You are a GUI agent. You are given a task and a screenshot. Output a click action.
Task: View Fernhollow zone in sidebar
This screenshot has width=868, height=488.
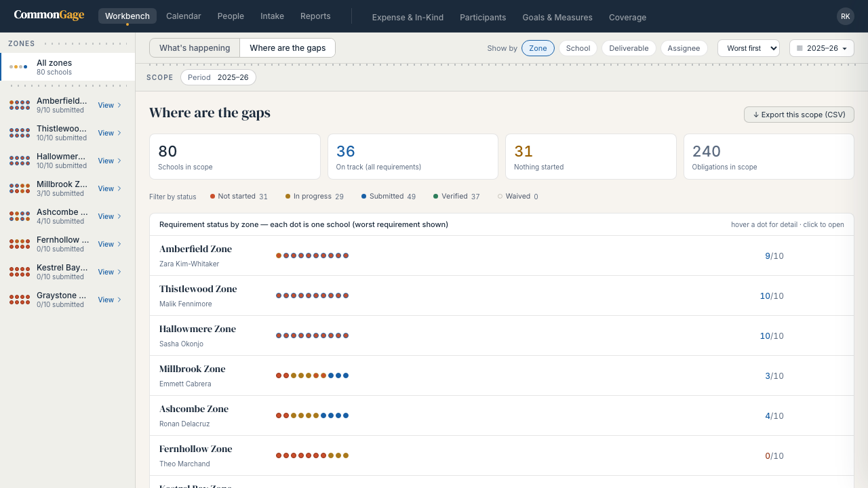(110, 244)
